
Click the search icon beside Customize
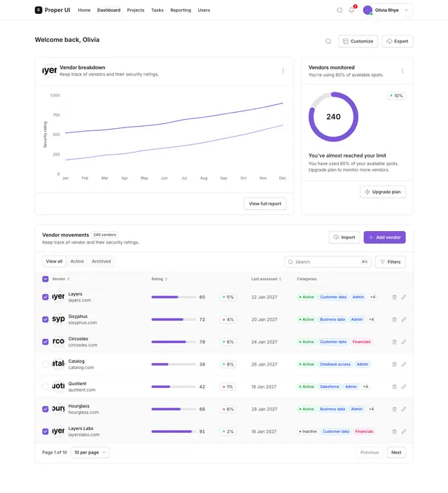coord(328,41)
